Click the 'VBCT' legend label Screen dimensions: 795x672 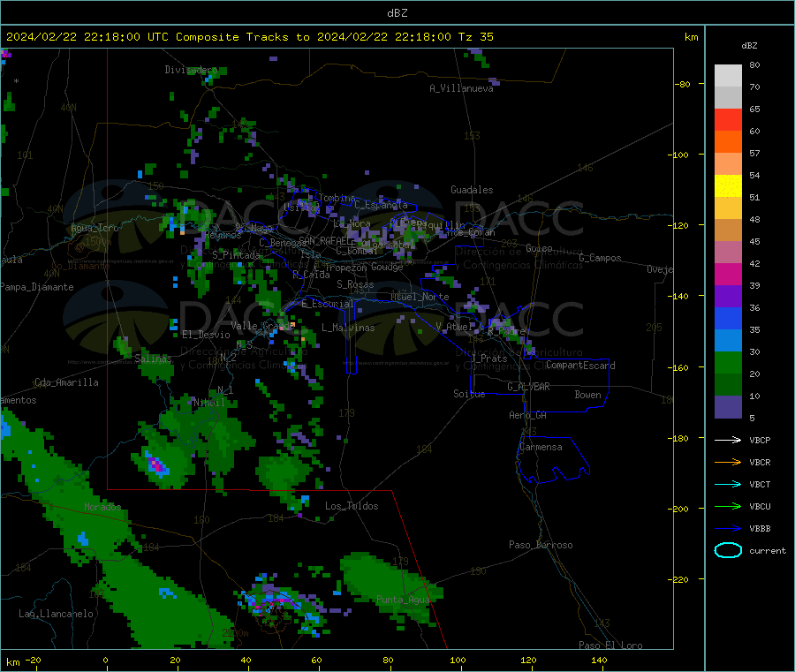click(x=760, y=485)
